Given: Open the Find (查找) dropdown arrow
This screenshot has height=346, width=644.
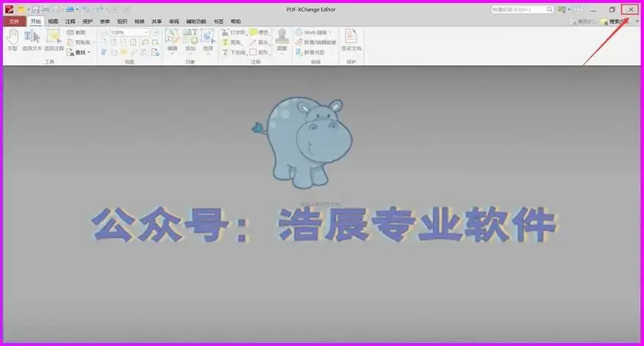Looking at the screenshot, I should pyautogui.click(x=89, y=53).
